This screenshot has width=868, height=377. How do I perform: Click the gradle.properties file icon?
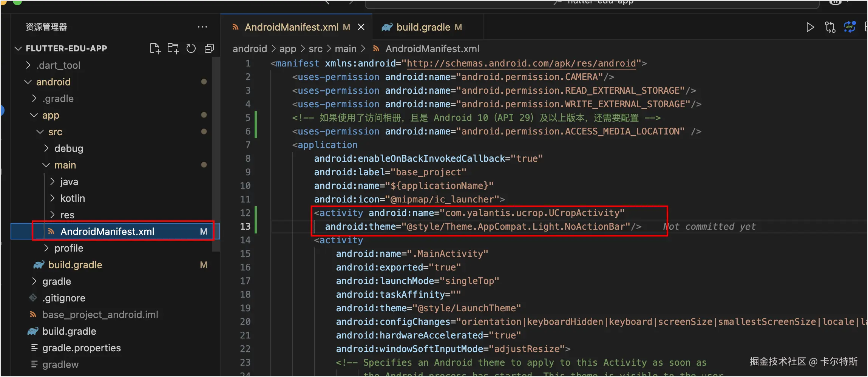34,348
